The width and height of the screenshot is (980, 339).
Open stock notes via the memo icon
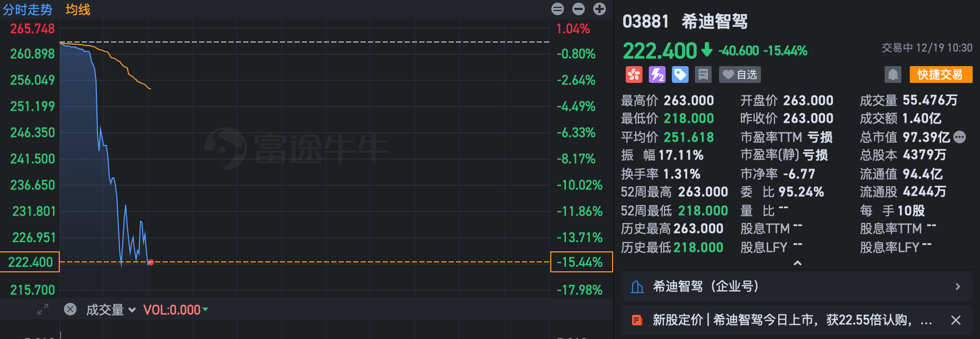pyautogui.click(x=703, y=75)
